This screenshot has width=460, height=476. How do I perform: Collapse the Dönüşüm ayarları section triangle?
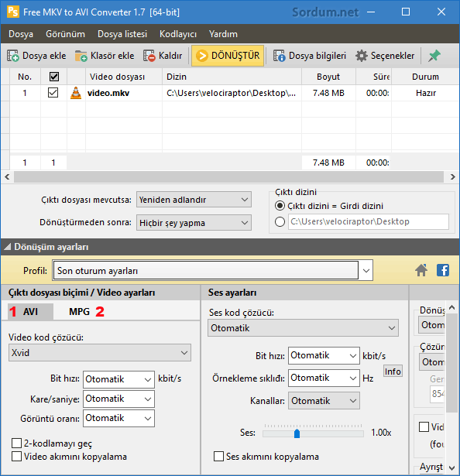(x=7, y=247)
